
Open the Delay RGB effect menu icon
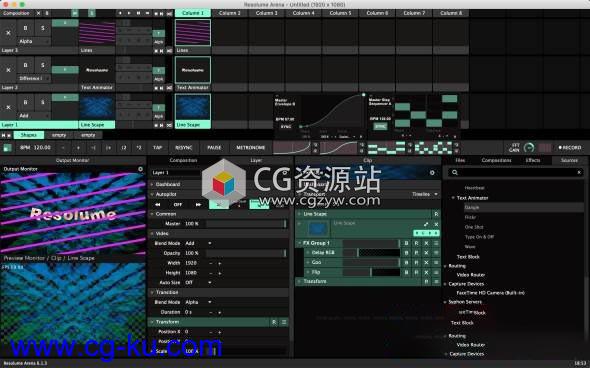436,253
